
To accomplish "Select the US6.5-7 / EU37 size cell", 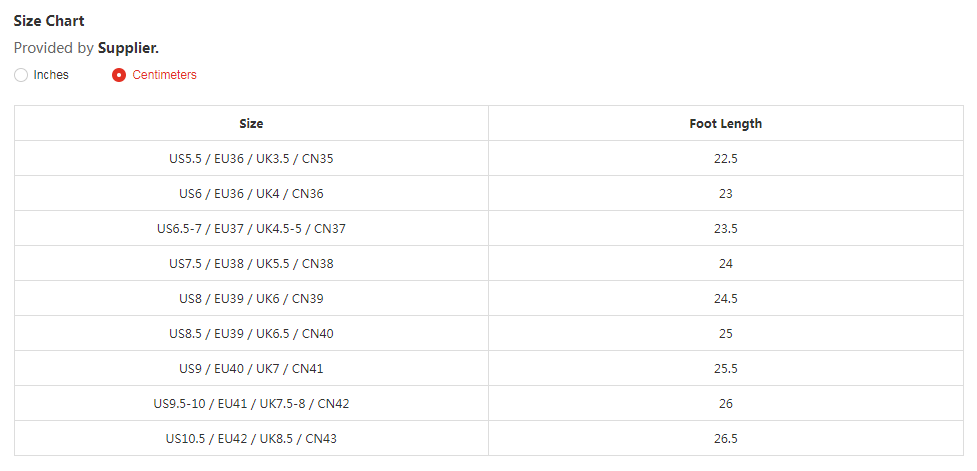I will pos(251,229).
